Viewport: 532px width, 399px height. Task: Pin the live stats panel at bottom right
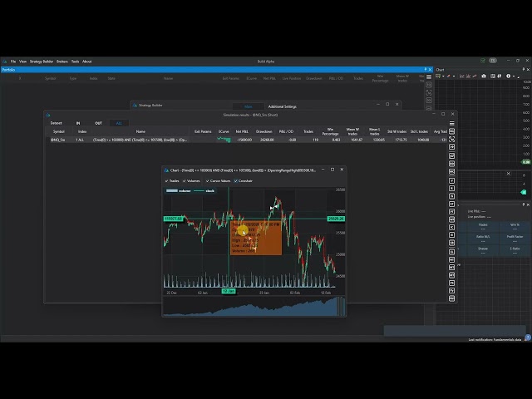524,204
